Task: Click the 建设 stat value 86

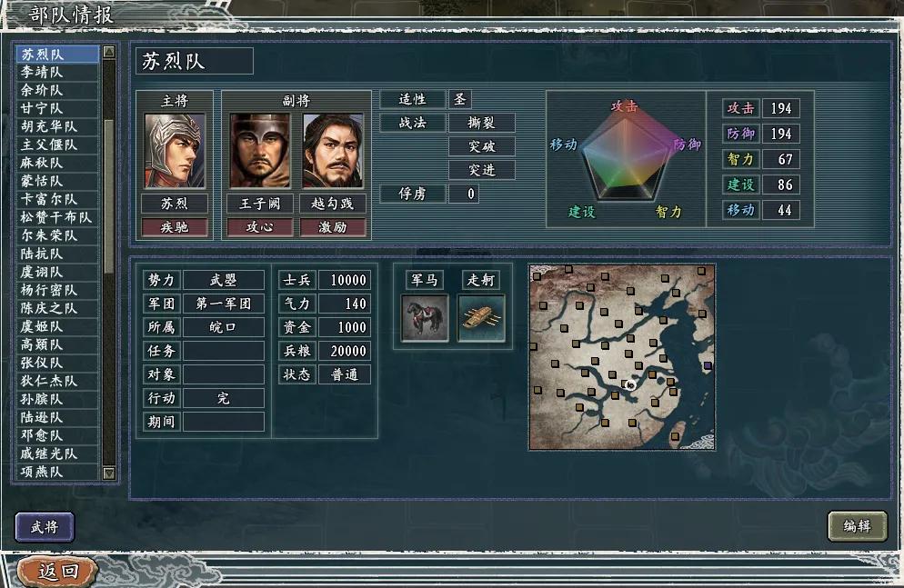Action: (x=781, y=184)
